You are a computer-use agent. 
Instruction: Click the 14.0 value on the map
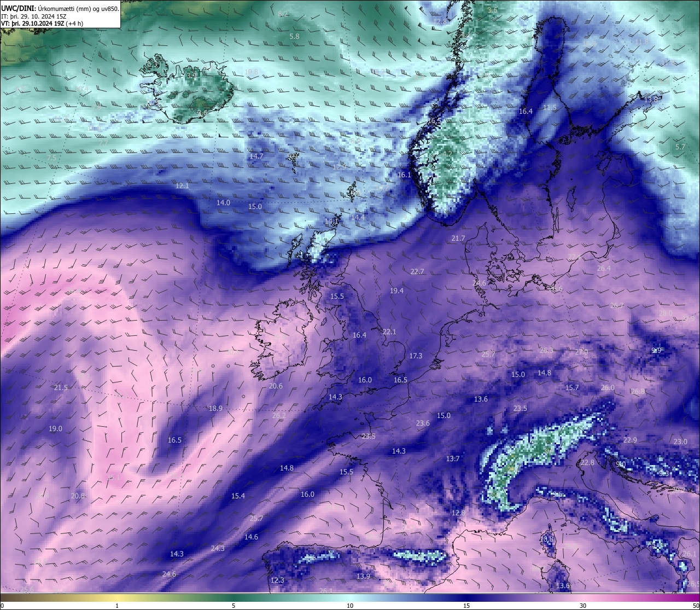(x=223, y=202)
